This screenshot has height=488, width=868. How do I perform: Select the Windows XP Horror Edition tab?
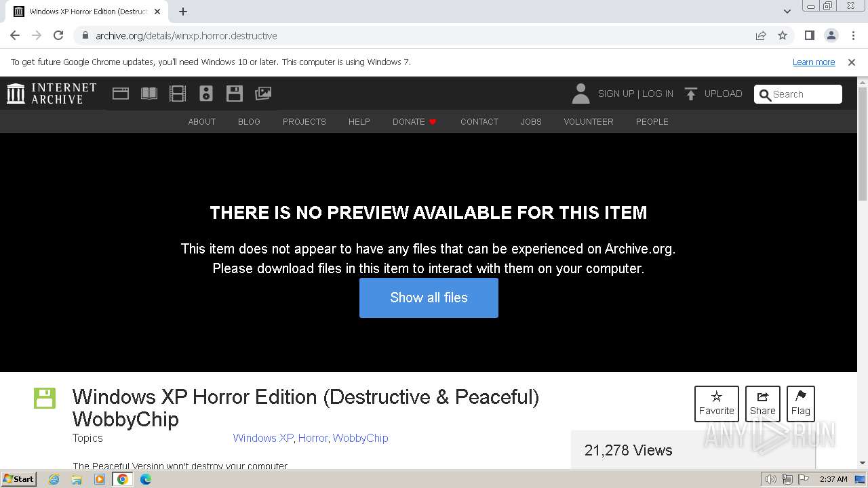pos(86,12)
